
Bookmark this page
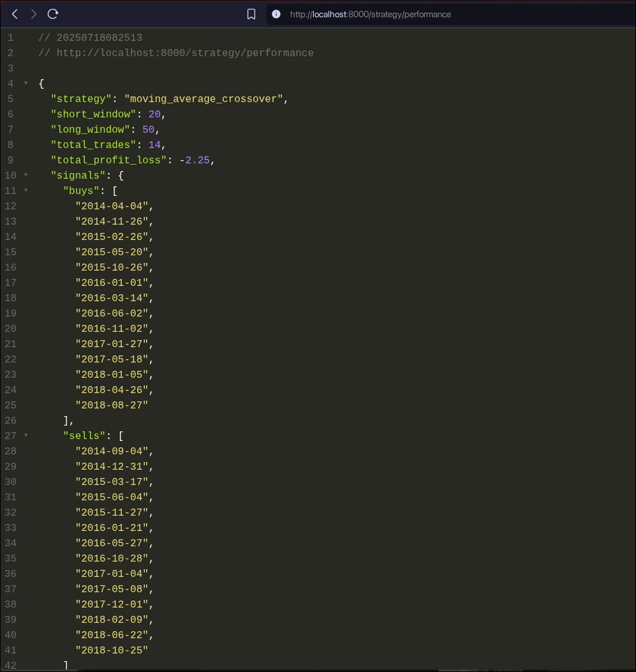[251, 14]
